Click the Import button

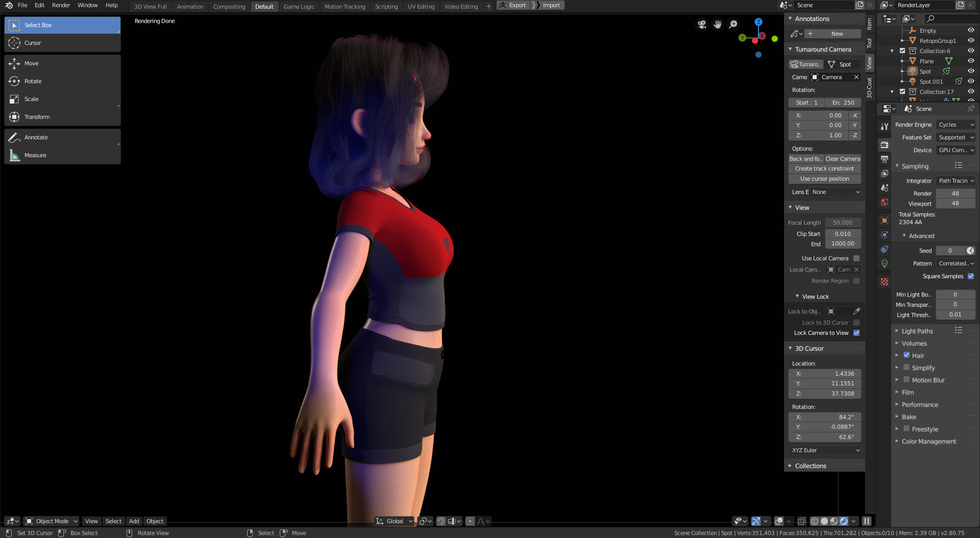(548, 5)
